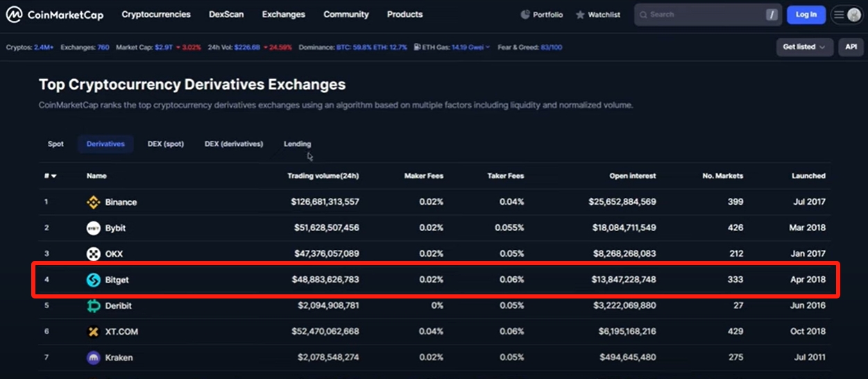Click the Kraken exchange logo
The width and height of the screenshot is (868, 379).
tap(93, 357)
